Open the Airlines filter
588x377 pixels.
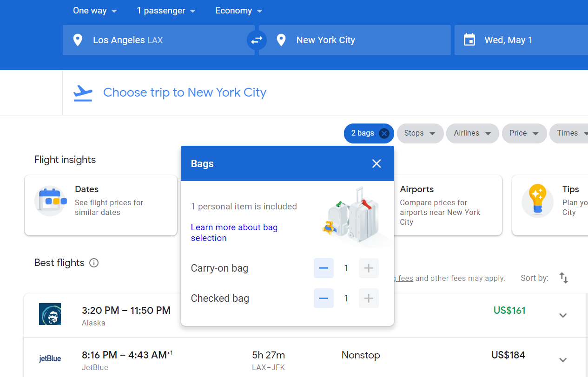[x=472, y=133]
